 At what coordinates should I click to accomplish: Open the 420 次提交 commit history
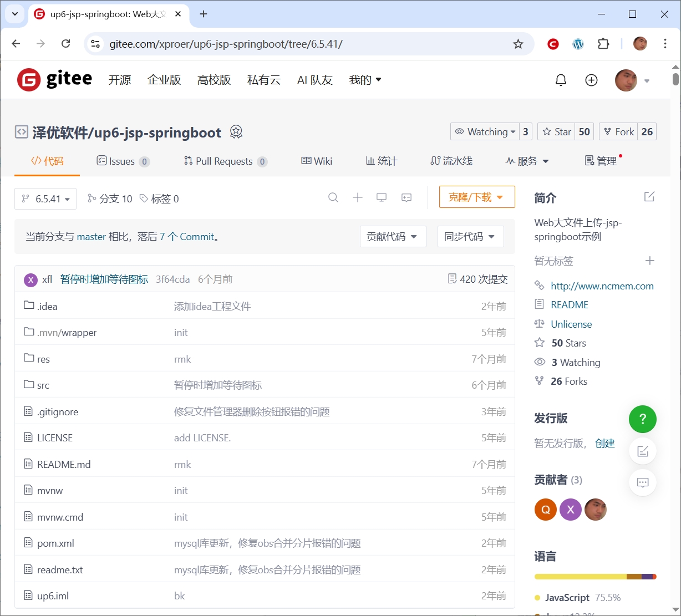click(477, 279)
